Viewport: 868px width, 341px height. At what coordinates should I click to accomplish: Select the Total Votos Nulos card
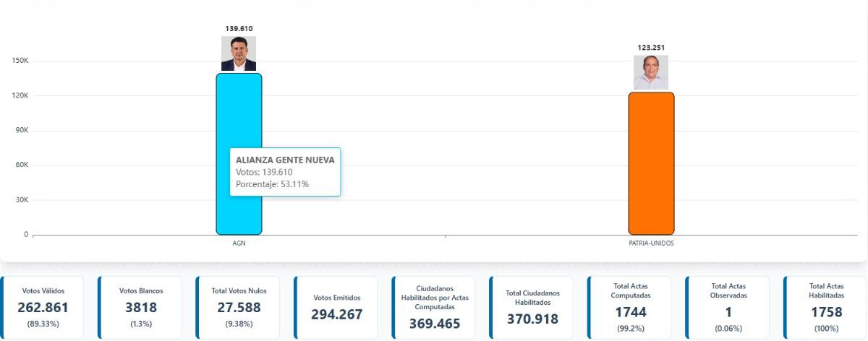[239, 308]
